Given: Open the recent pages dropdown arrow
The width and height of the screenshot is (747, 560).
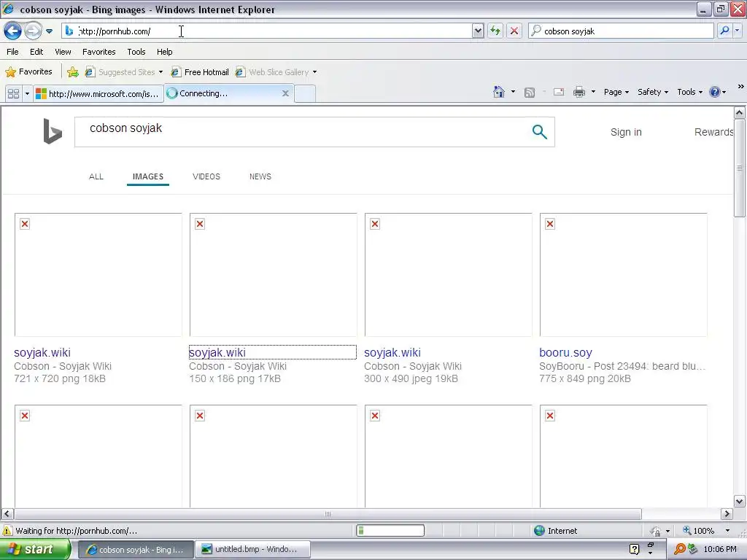Looking at the screenshot, I should point(49,31).
